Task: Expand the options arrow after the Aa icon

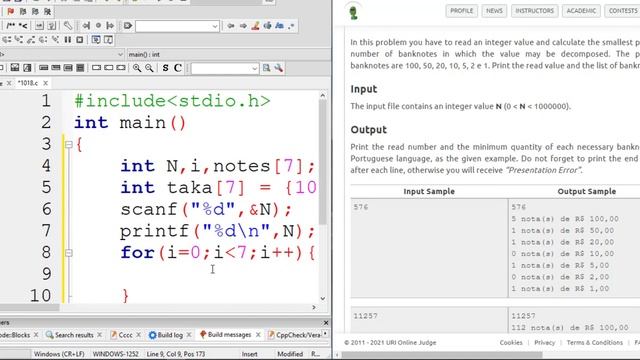Action: [291, 26]
